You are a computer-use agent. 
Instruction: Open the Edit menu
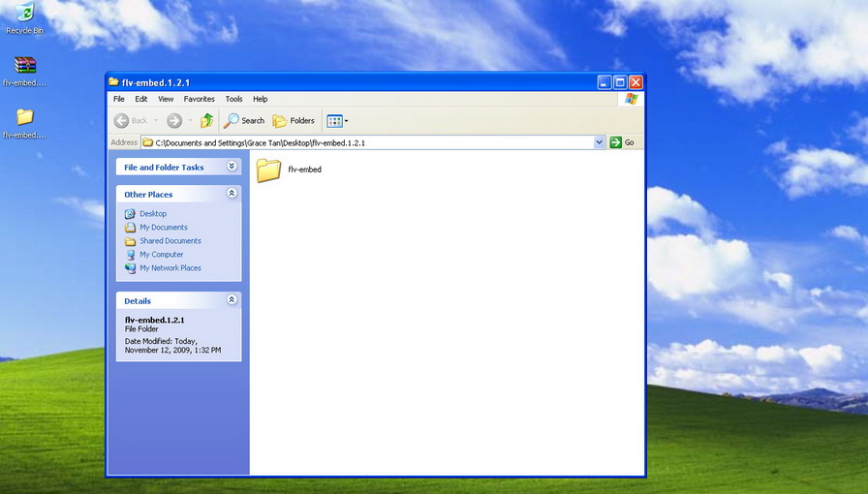[141, 99]
